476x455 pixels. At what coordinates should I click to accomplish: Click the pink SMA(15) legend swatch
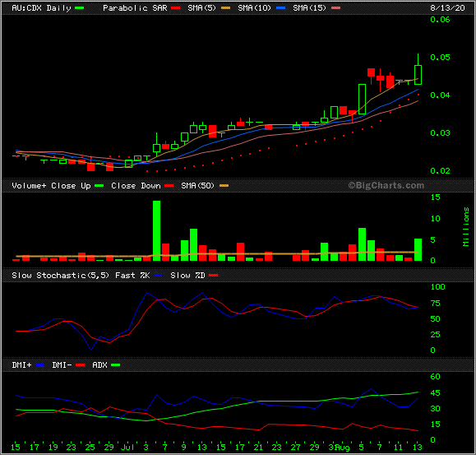[335, 8]
